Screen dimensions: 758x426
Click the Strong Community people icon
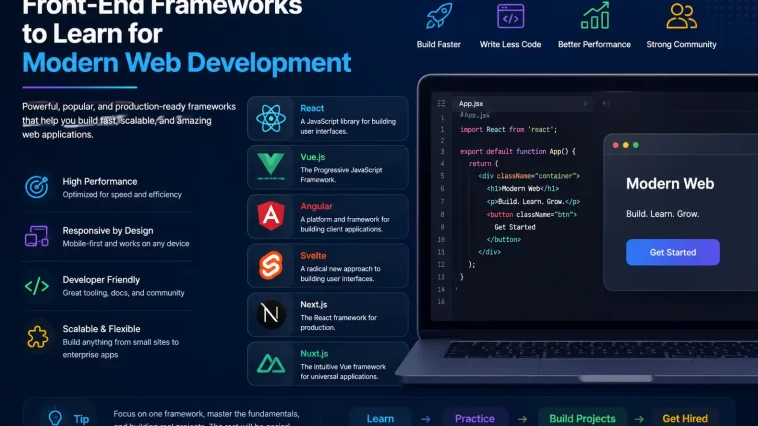[x=682, y=16]
